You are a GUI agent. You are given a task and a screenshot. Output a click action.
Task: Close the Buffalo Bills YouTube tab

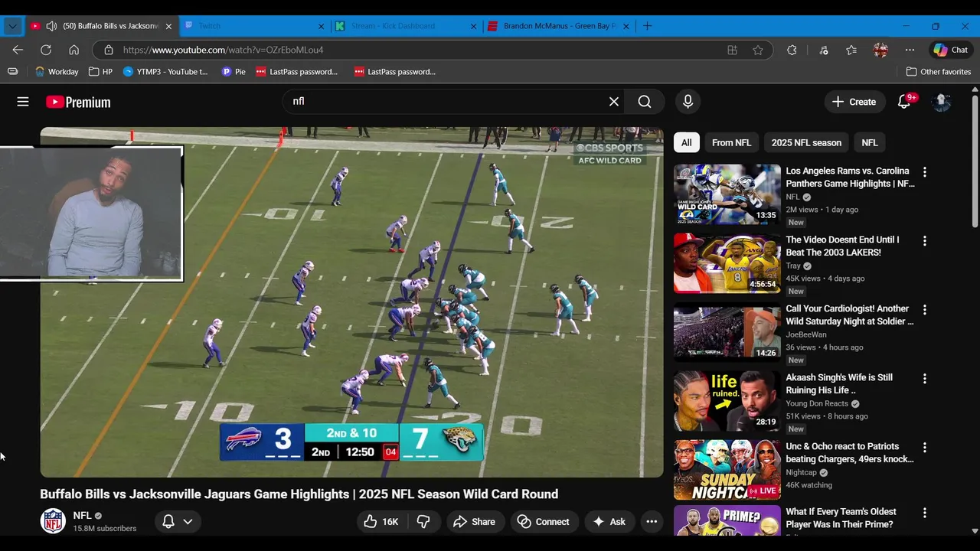point(168,26)
